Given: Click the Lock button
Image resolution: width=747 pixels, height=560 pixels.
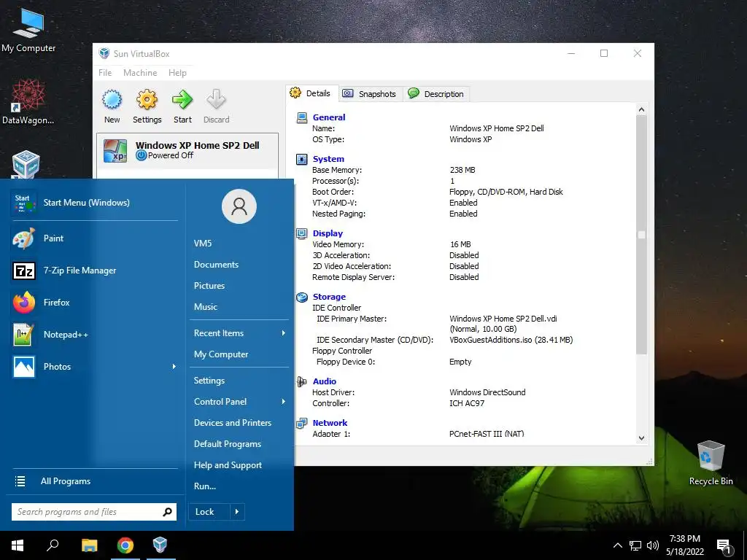Looking at the screenshot, I should tap(209, 512).
